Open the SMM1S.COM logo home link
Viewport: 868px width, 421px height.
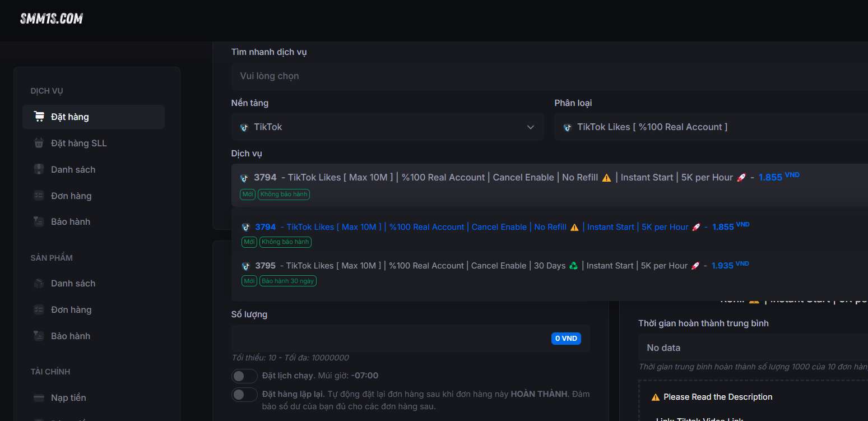click(52, 18)
